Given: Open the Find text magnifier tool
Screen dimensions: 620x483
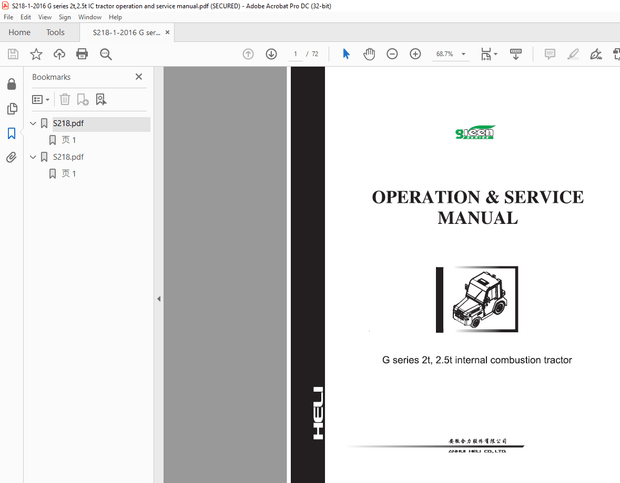Looking at the screenshot, I should pyautogui.click(x=106, y=54).
